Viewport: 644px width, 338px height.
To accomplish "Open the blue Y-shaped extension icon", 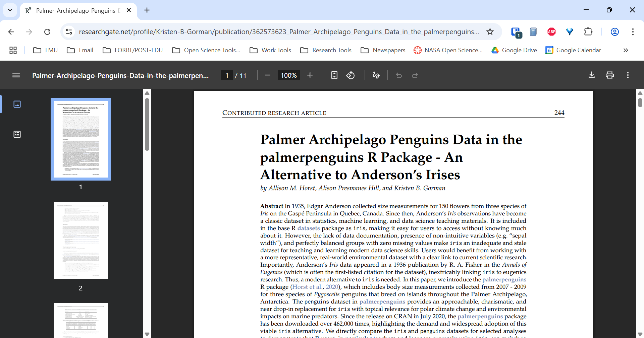I will (x=570, y=32).
